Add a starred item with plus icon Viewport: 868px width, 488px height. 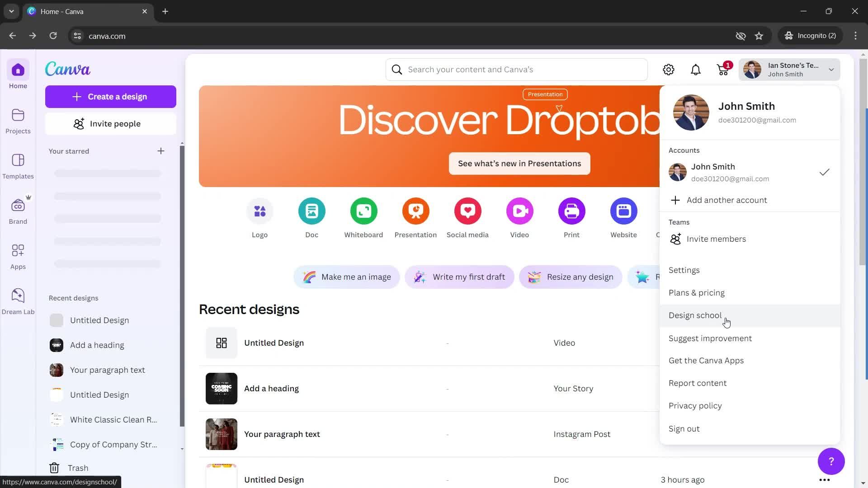161,151
